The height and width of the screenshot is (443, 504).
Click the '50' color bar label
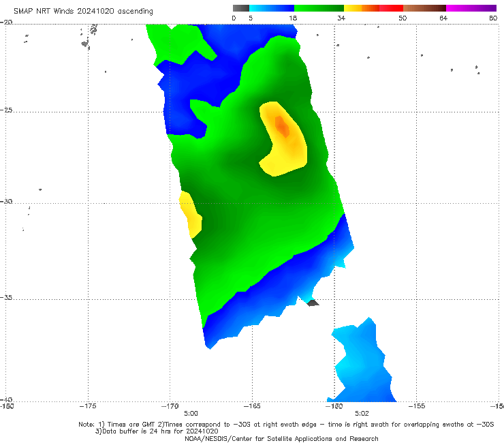pyautogui.click(x=403, y=18)
